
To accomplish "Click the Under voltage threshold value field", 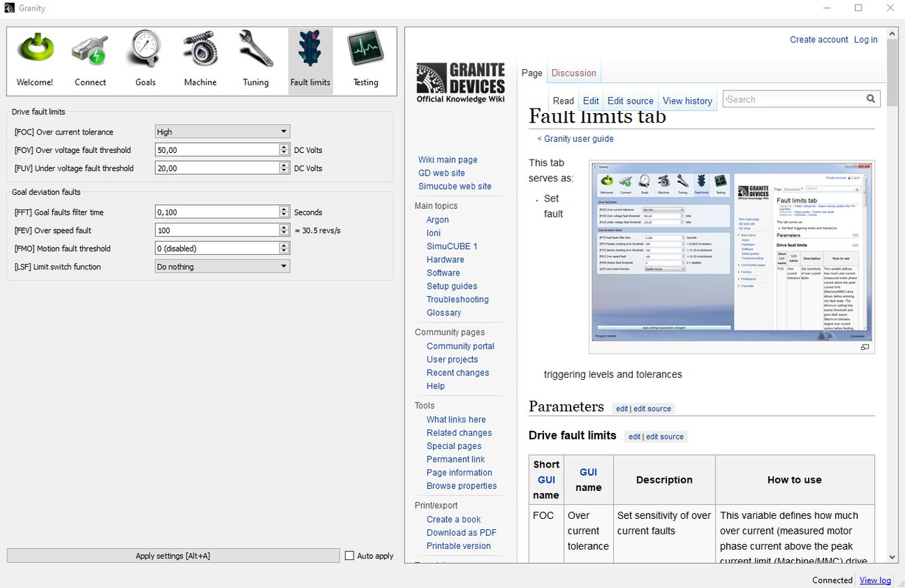I will coord(218,168).
